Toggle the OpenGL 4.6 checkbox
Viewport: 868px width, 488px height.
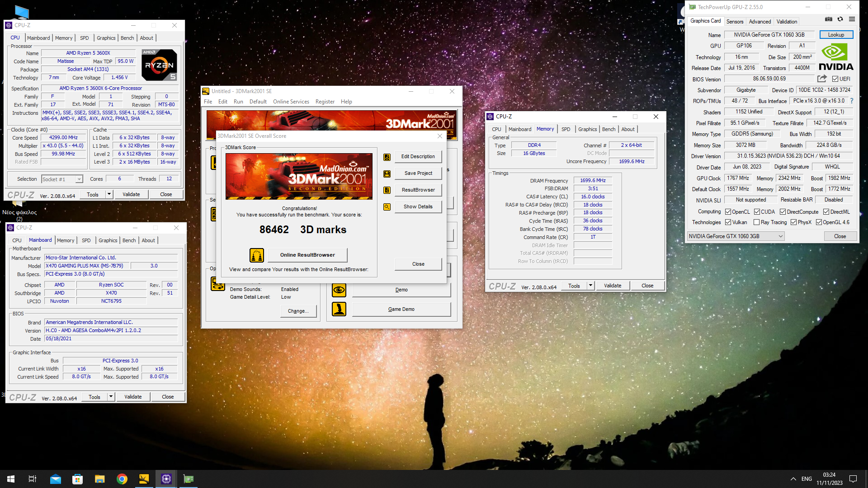(819, 222)
